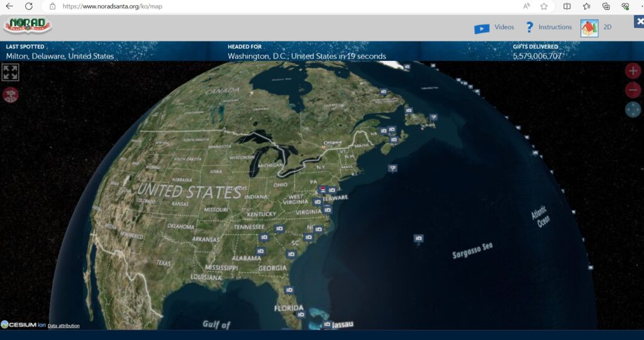Open the split screen view icon

coord(567,6)
